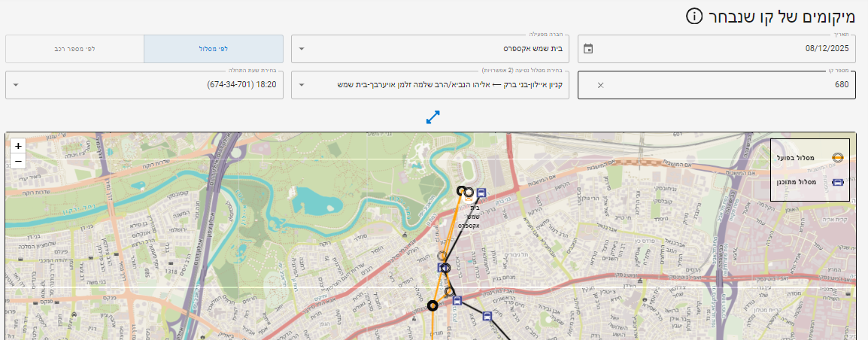Image resolution: width=868 pixels, height=340 pixels.
Task: Click the bus stop marker above the בית שמש אקספרס label
Action: pos(481,193)
